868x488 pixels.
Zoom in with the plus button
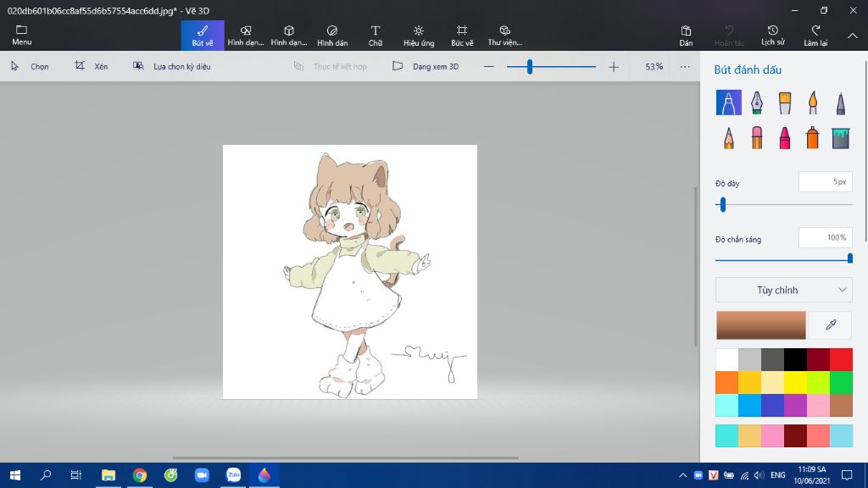pyautogui.click(x=614, y=66)
